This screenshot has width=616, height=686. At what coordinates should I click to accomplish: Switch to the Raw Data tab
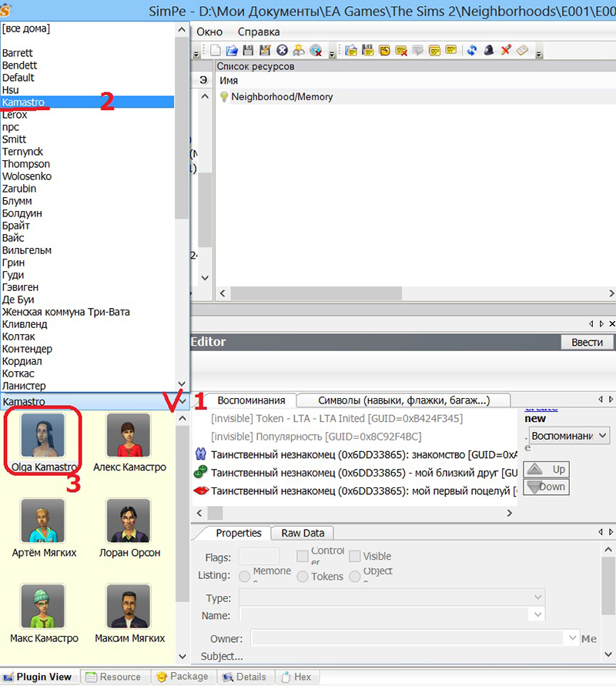tap(302, 533)
